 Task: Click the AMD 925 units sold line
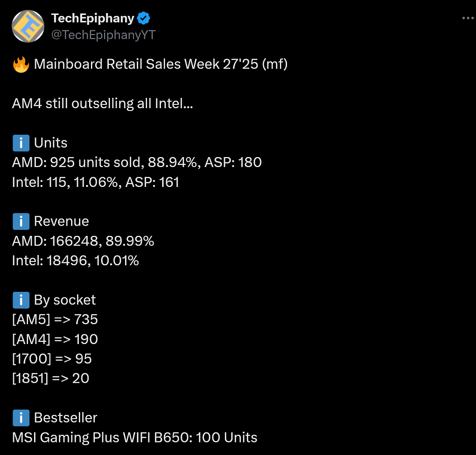(137, 163)
